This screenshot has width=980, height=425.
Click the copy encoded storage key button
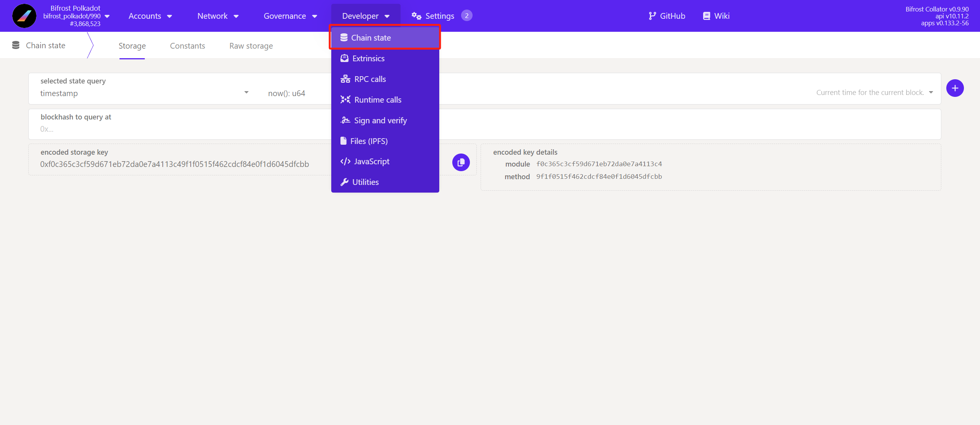pos(461,162)
